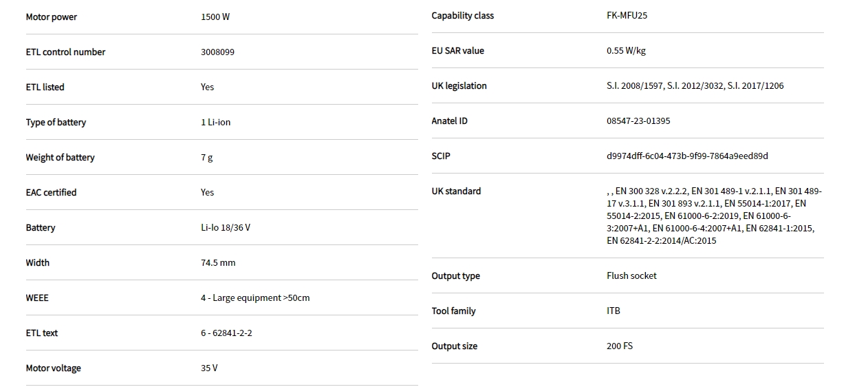Select the 200 FS output size value
This screenshot has height=387, width=868.
(x=619, y=346)
